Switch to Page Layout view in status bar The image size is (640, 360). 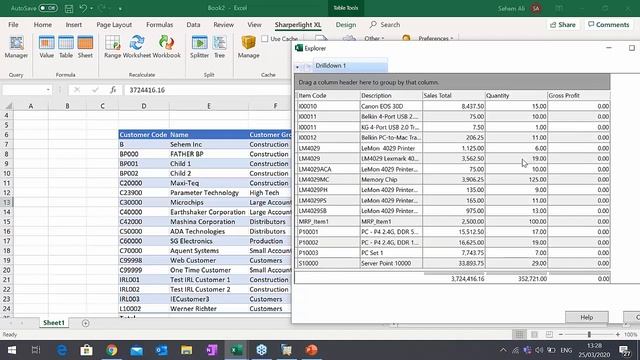click(x=534, y=334)
